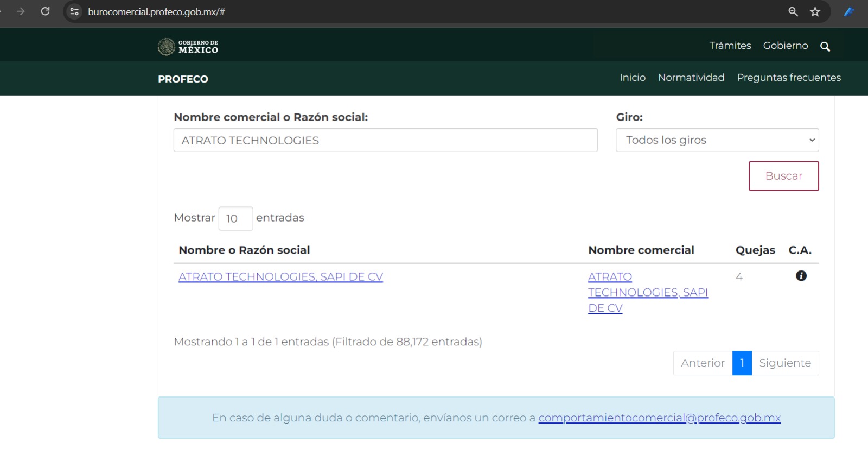Image resolution: width=868 pixels, height=473 pixels.
Task: Expand the Giro dropdown Todos los giros
Action: tap(717, 140)
